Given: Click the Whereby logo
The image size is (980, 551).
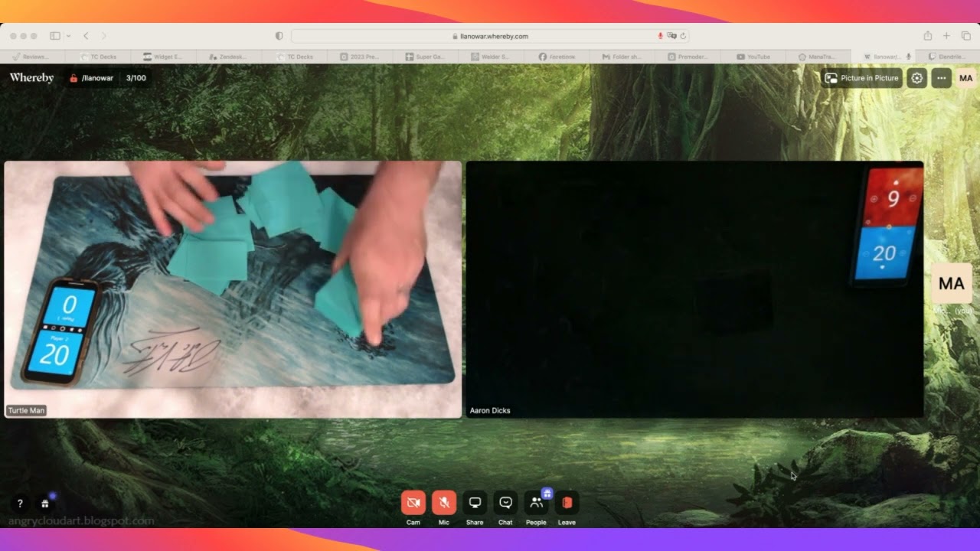Looking at the screenshot, I should coord(31,77).
